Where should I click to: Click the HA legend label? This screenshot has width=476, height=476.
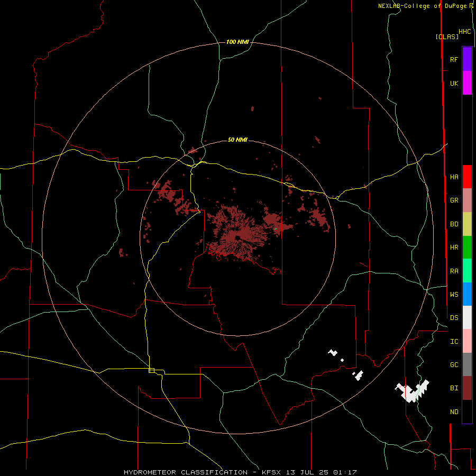[x=454, y=177]
